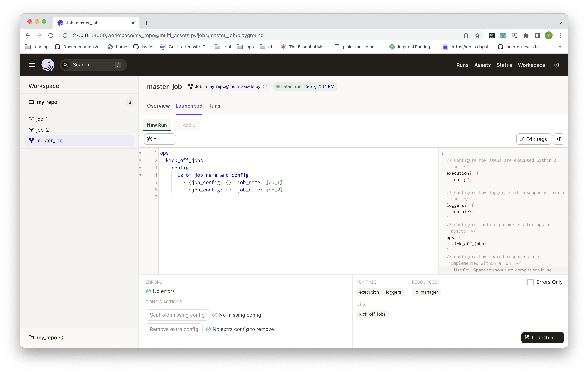Click Remove extra config
Viewport: 588px width, 374px height.
tap(174, 329)
